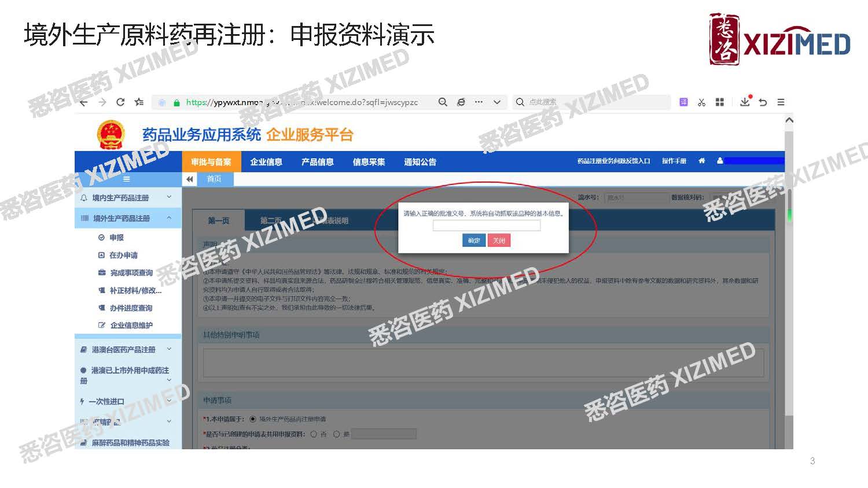
Task: Click the blue 确定 button in dialog
Action: click(x=473, y=241)
